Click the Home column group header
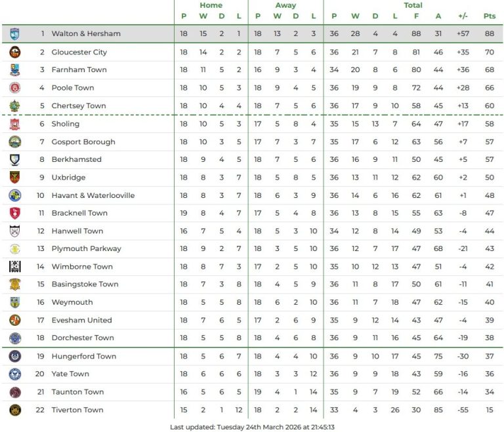The image size is (504, 432). click(211, 5)
